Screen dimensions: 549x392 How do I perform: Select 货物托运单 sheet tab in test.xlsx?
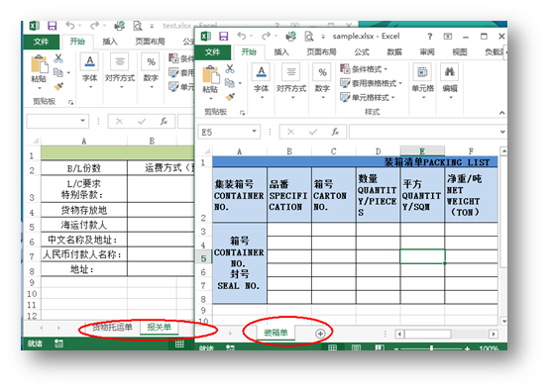pos(112,328)
